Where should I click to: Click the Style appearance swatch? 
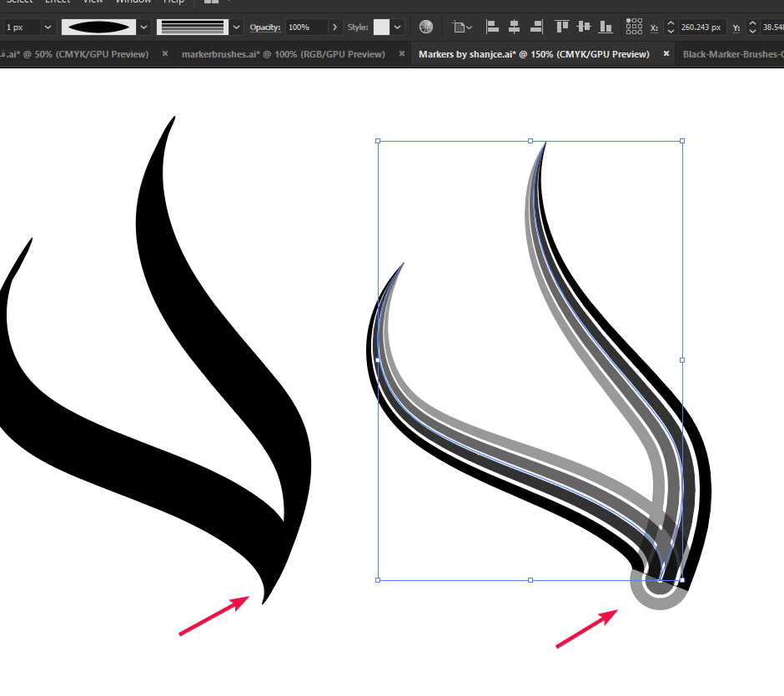coord(383,27)
